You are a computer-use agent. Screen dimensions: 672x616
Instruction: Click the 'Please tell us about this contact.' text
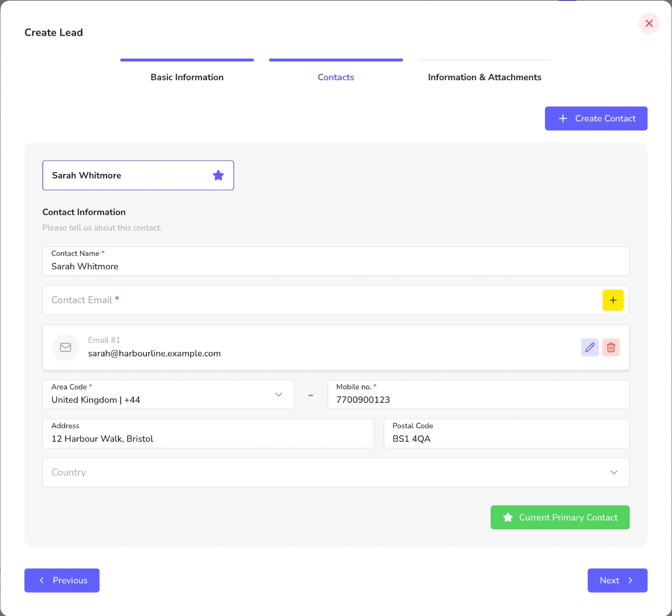point(102,228)
